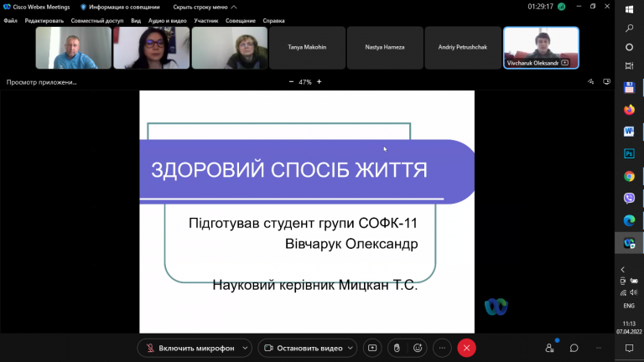Toggle Скрыть строку меню
This screenshot has height=362, width=644.
205,7
